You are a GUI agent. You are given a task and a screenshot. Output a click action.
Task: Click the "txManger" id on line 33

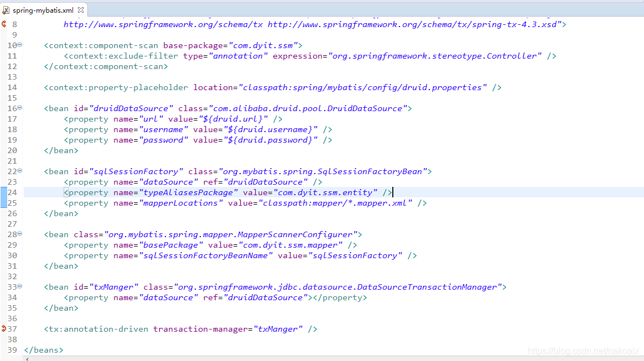pyautogui.click(x=114, y=287)
